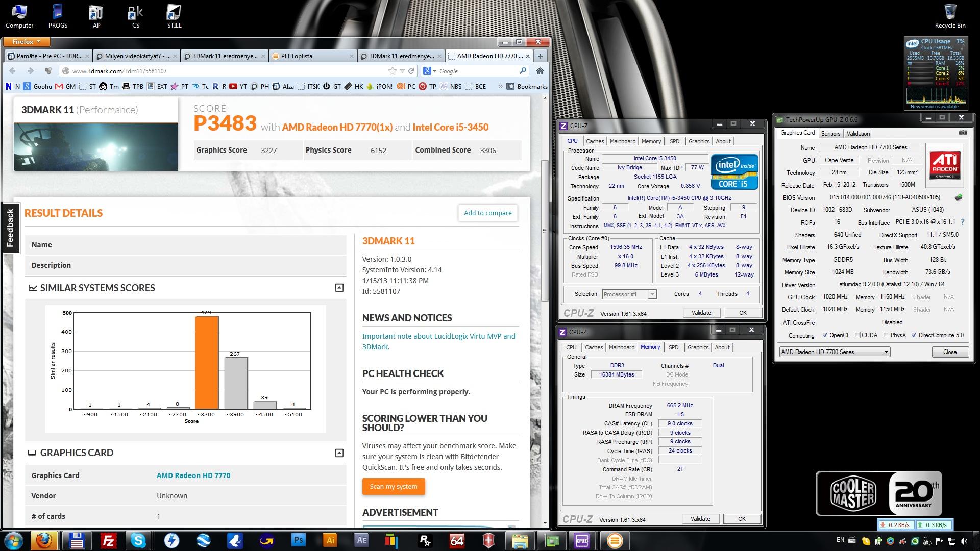Select the PH!Toplista browser tab
980x551 pixels.
click(312, 56)
